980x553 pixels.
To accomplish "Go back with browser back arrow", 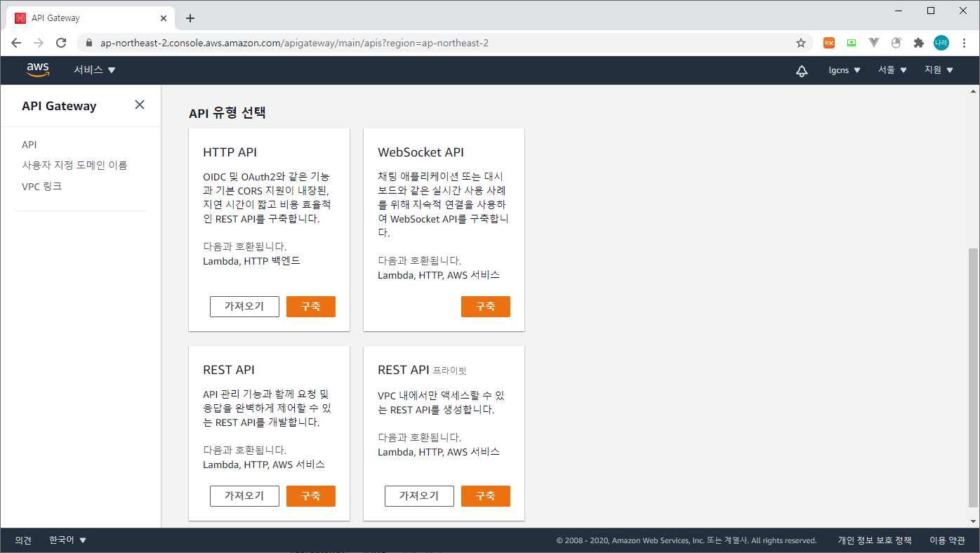I will 16,43.
